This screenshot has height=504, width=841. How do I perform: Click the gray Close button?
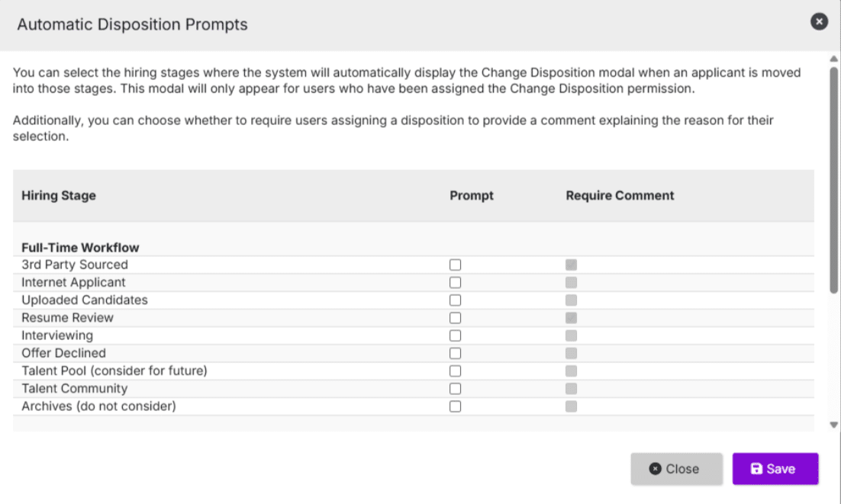tap(675, 469)
